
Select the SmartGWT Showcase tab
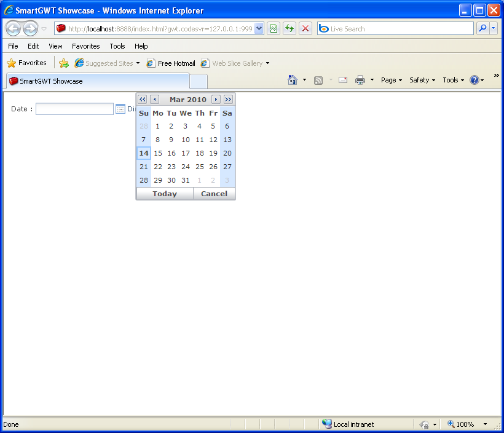[98, 81]
